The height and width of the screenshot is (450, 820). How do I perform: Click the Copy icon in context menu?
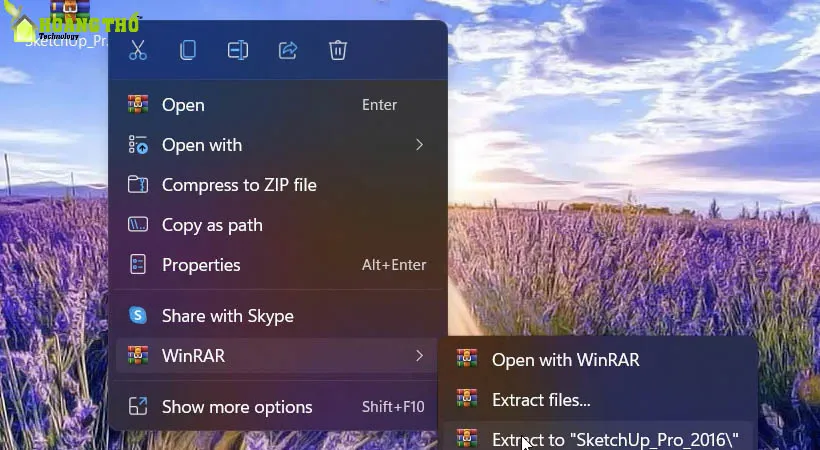[x=188, y=50]
